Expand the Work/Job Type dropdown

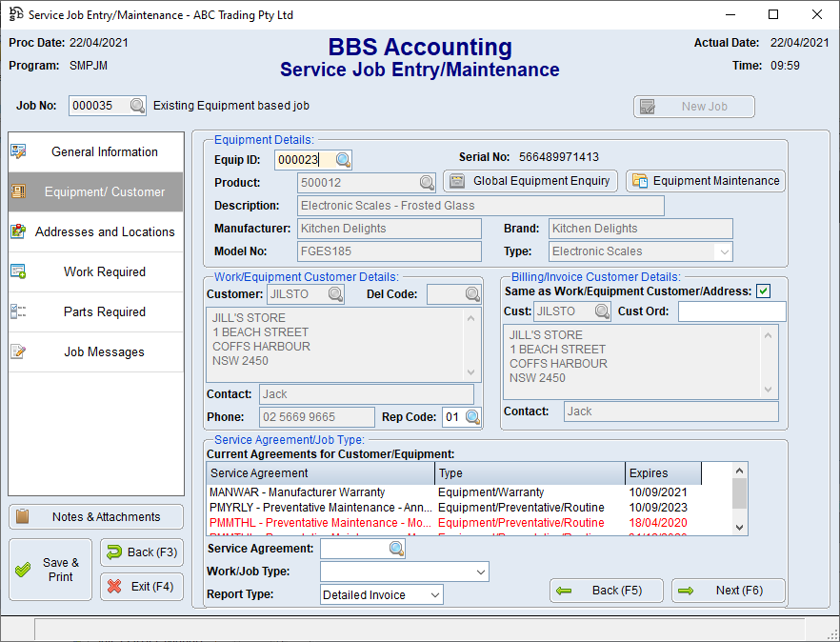[479, 572]
